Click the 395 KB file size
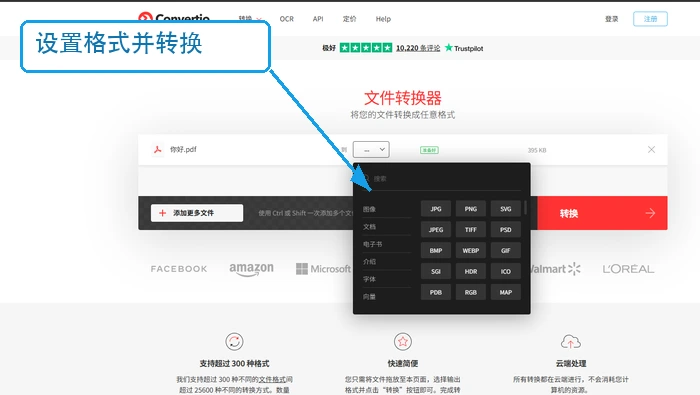 537,150
